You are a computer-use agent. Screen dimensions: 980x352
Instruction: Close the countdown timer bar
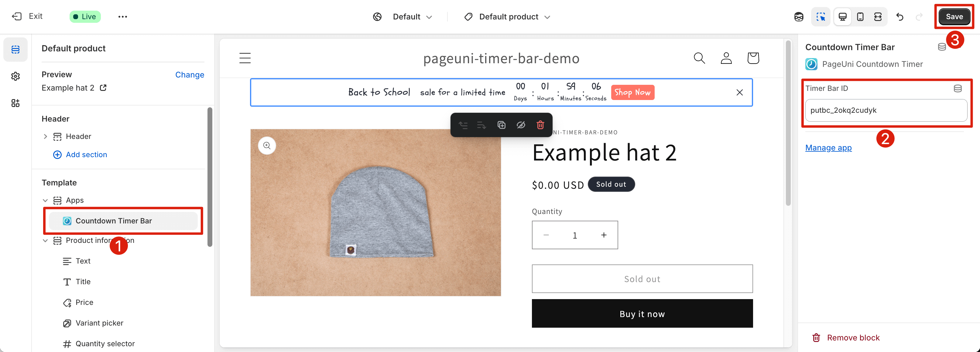coord(740,92)
